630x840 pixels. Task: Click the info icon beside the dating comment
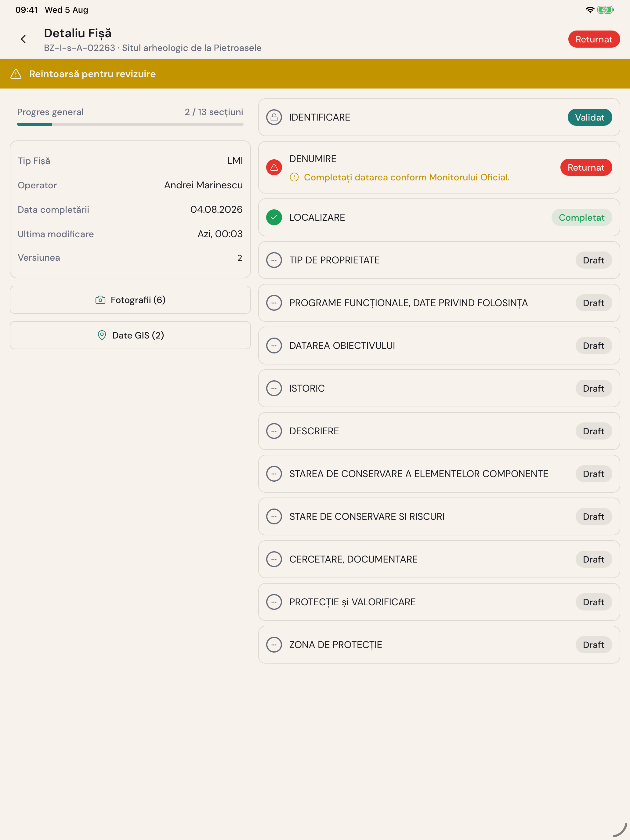click(x=294, y=177)
